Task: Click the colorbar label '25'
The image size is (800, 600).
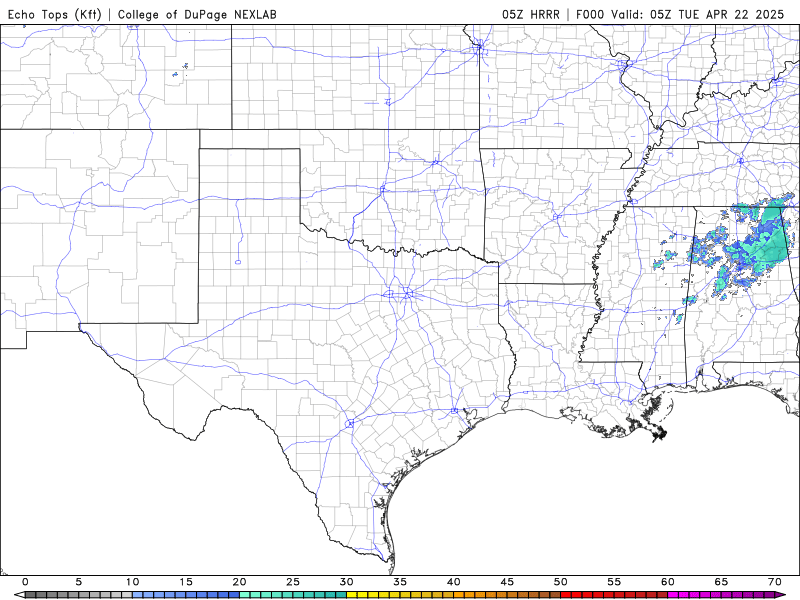Action: point(293,582)
